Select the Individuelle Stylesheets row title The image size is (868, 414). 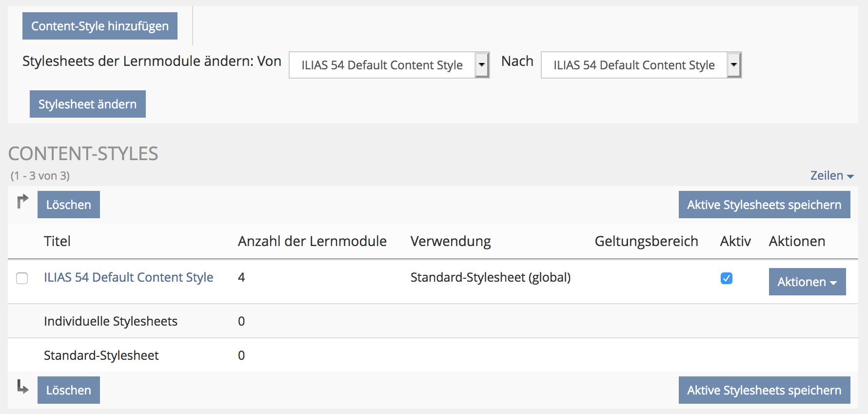pyautogui.click(x=111, y=321)
